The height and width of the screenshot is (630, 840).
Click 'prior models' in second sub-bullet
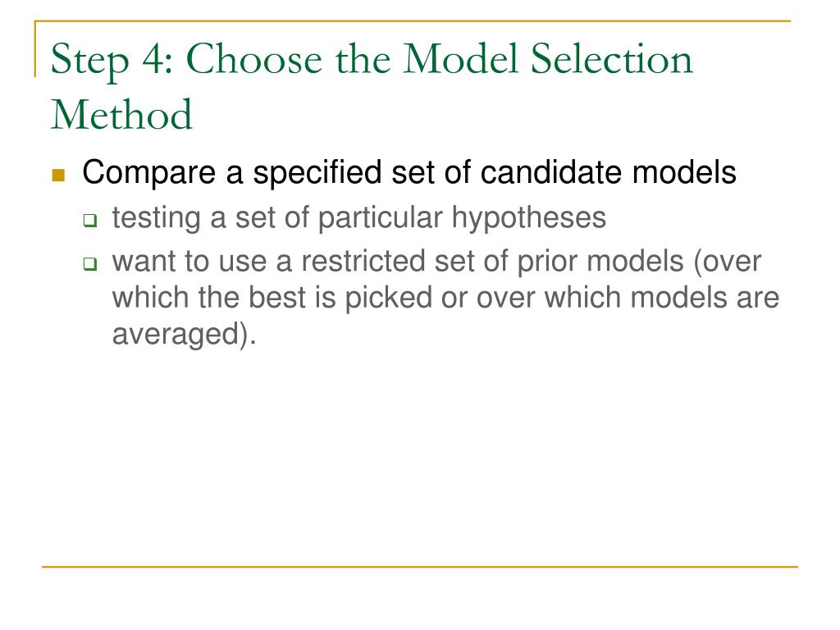[600, 262]
